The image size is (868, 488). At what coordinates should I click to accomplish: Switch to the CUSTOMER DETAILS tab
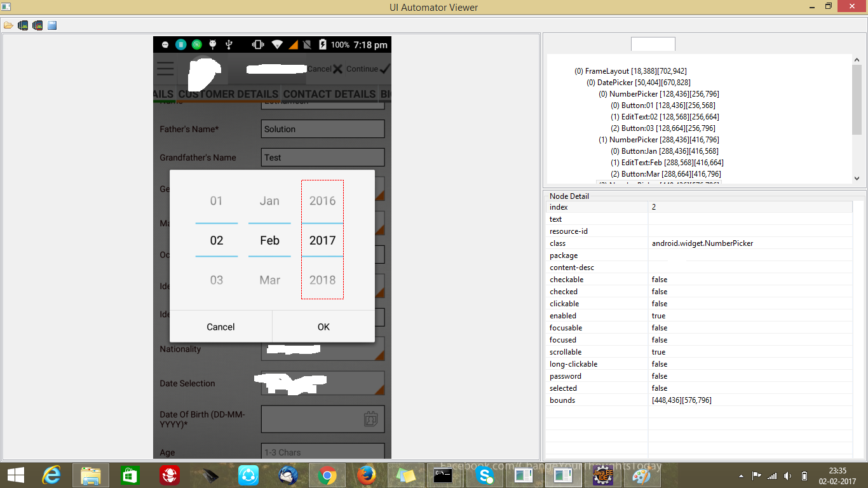pyautogui.click(x=228, y=94)
